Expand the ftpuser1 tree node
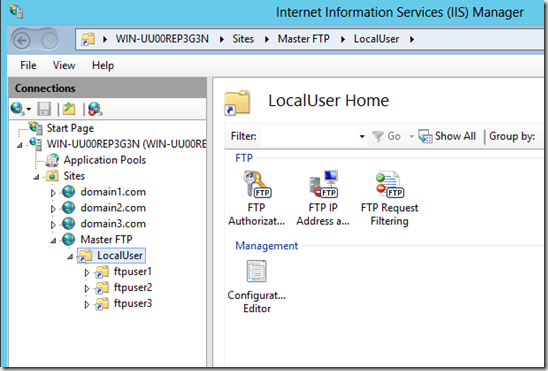 [x=87, y=272]
